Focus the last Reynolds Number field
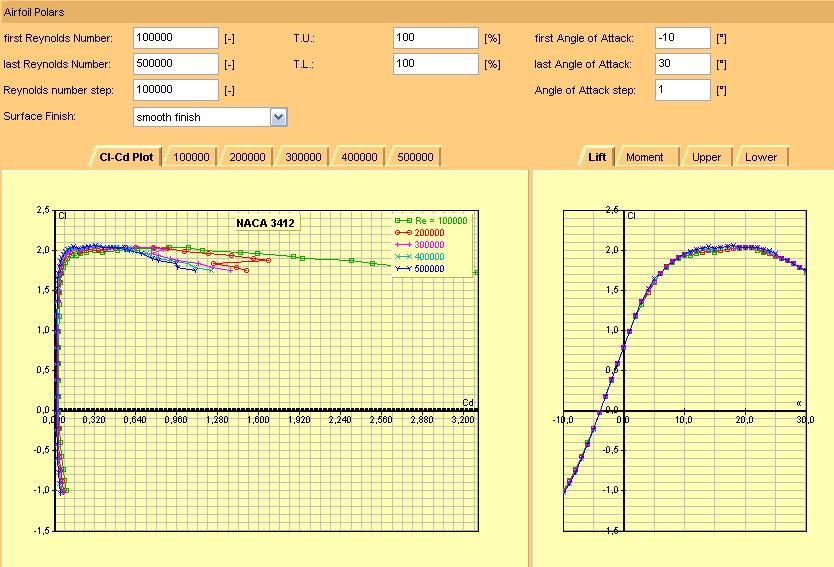The width and height of the screenshot is (834, 567). (175, 64)
